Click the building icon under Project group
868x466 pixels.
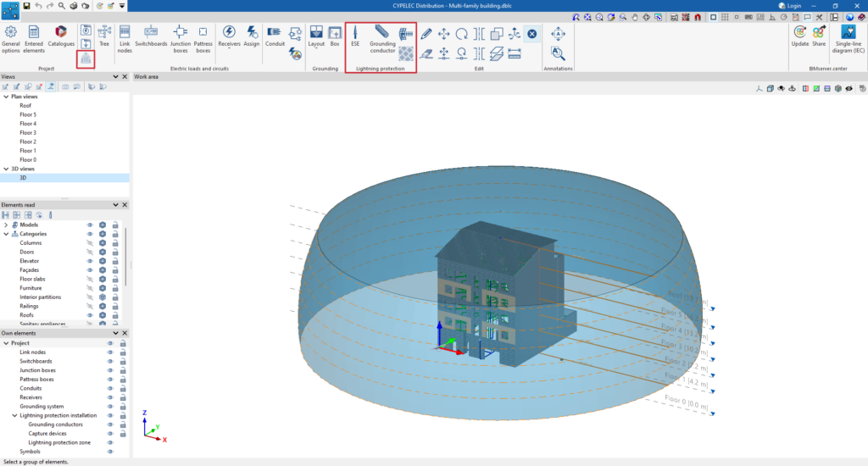click(86, 58)
